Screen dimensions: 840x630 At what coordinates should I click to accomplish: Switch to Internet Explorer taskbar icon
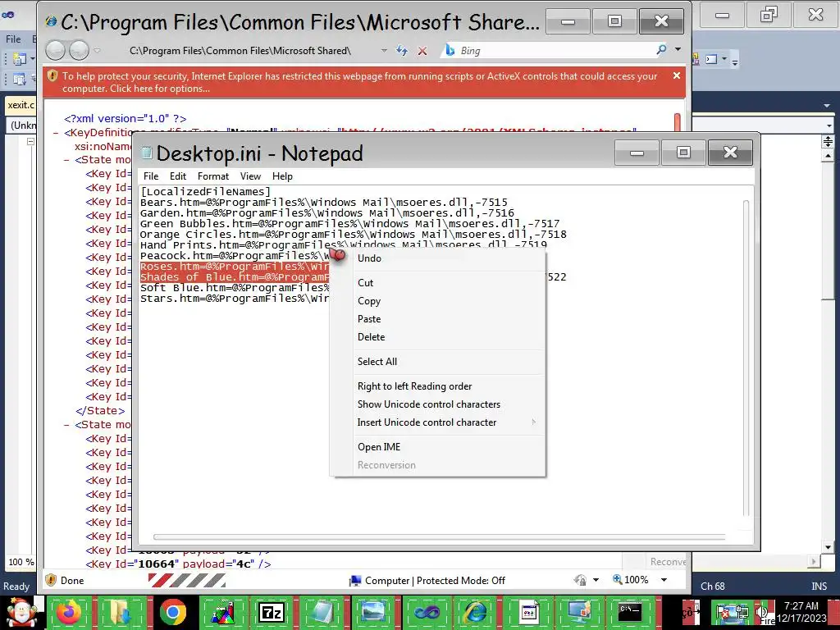476,612
